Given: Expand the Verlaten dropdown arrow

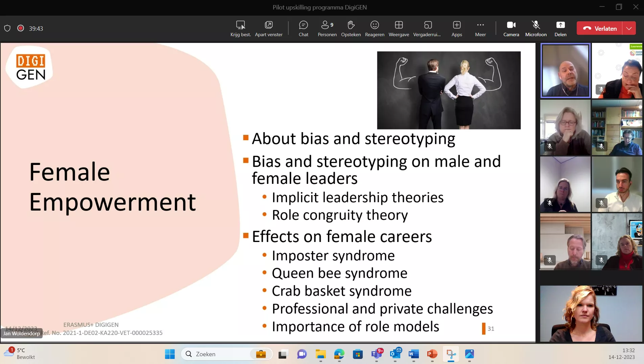Looking at the screenshot, I should [629, 28].
